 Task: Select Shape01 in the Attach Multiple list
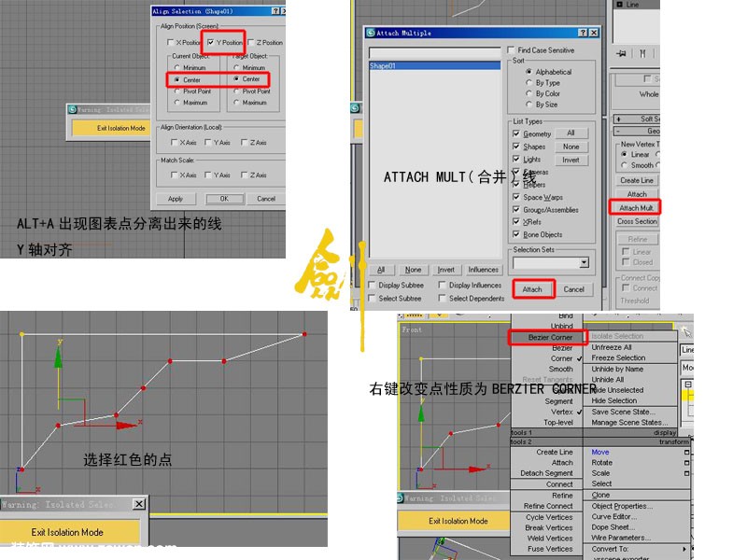[435, 65]
